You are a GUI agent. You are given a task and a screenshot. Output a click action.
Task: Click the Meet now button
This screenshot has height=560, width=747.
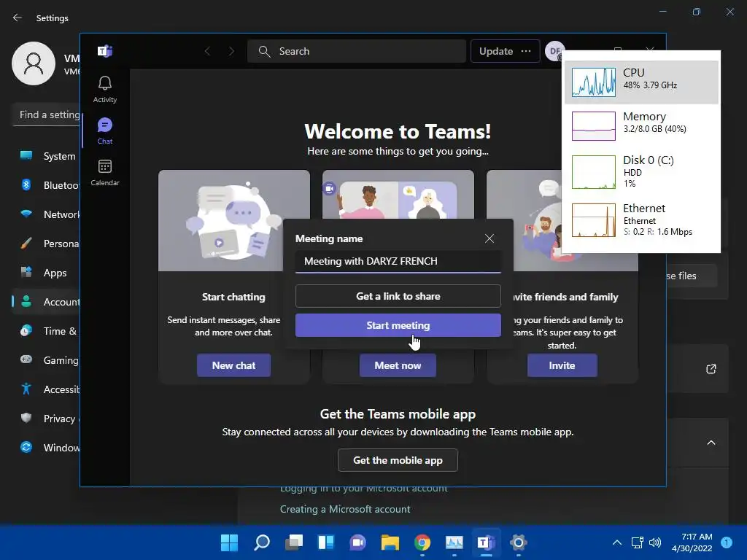398,365
